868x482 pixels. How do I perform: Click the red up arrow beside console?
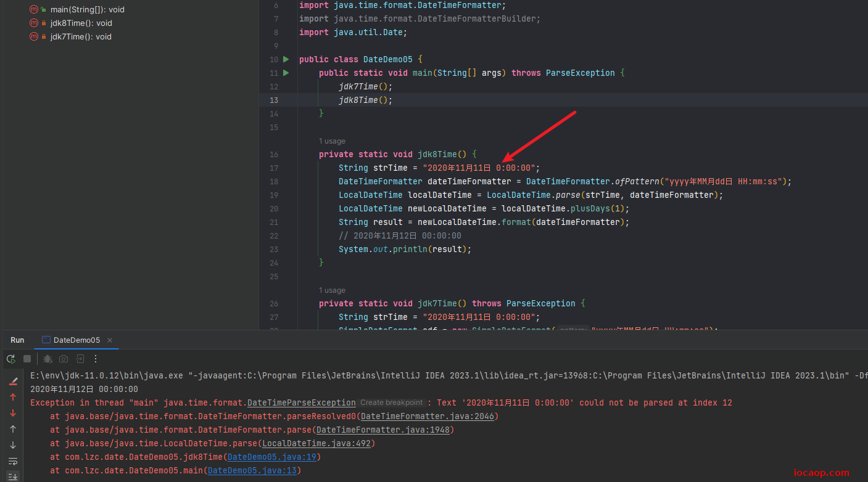tap(13, 397)
